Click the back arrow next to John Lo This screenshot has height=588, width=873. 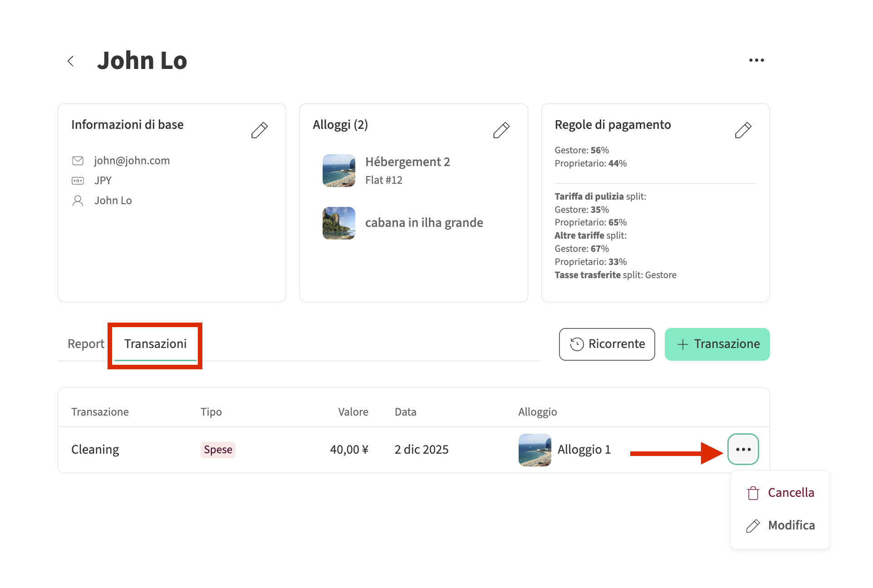click(x=71, y=61)
